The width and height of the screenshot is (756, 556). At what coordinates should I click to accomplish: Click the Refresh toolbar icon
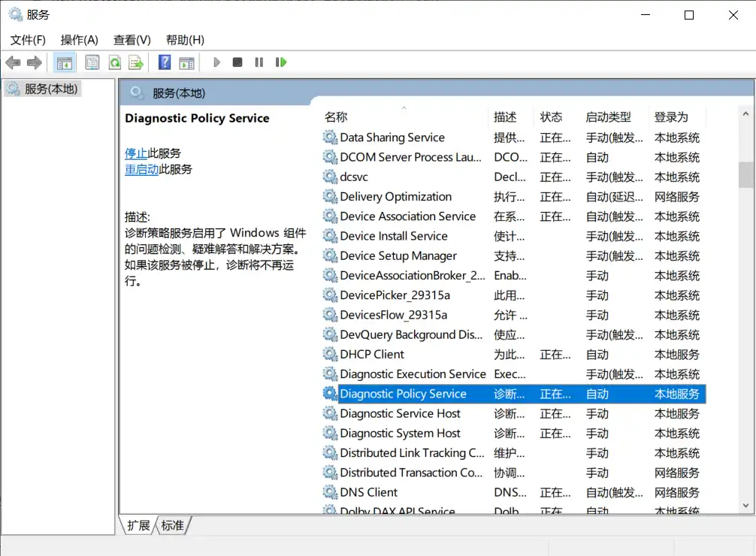tap(115, 62)
